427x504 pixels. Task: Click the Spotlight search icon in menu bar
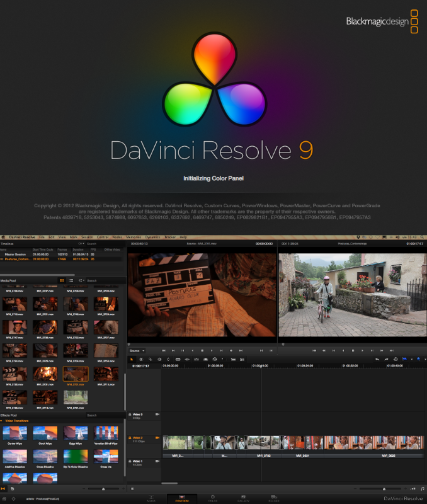point(422,238)
